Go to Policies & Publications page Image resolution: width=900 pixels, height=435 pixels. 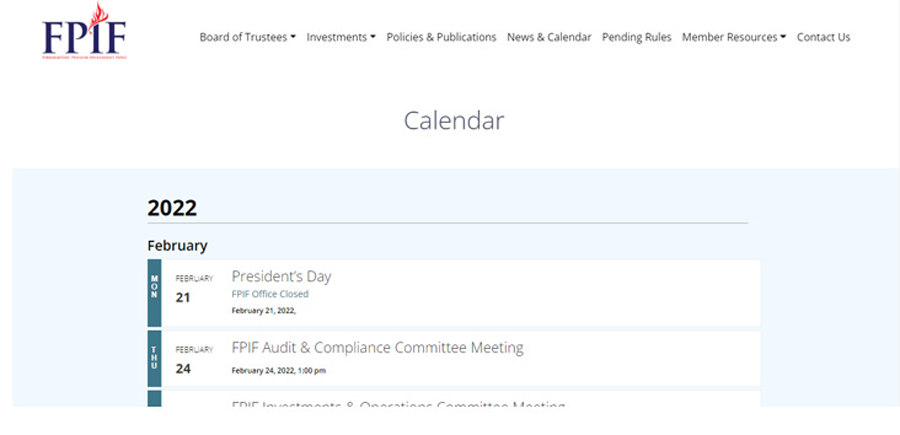click(441, 37)
